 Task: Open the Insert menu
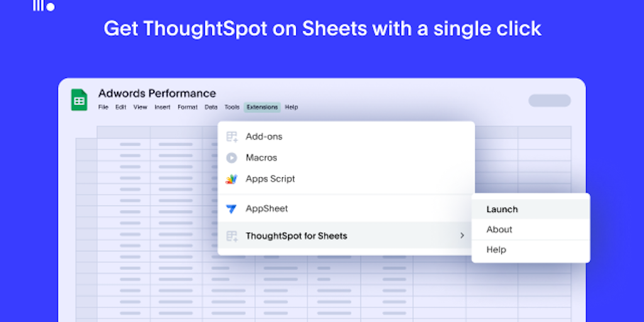click(x=162, y=107)
